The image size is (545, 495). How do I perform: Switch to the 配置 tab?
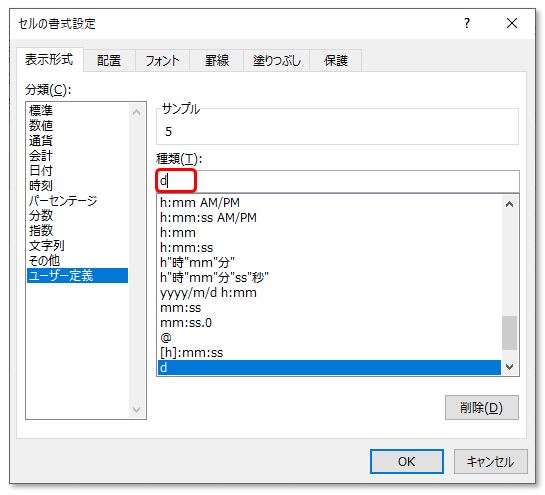tap(109, 60)
